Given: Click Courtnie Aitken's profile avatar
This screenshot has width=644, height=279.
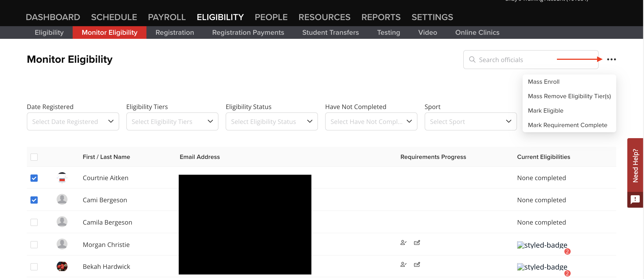Looking at the screenshot, I should (62, 178).
